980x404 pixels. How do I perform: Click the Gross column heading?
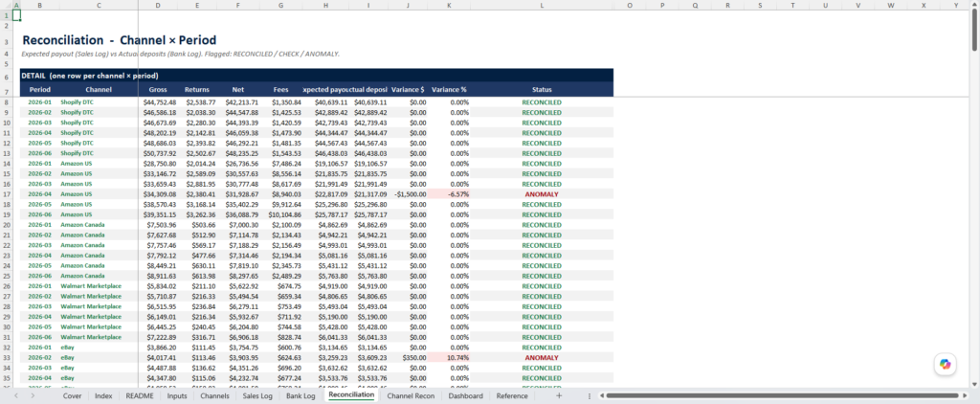(158, 89)
